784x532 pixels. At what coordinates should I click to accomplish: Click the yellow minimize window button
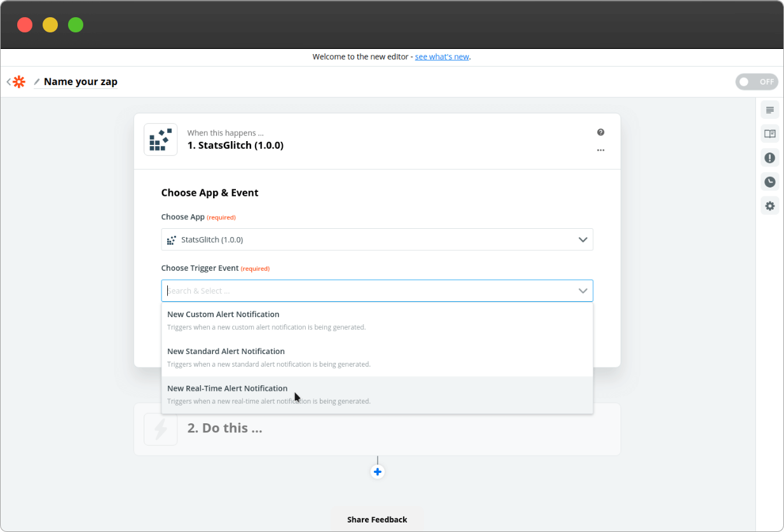pos(50,25)
